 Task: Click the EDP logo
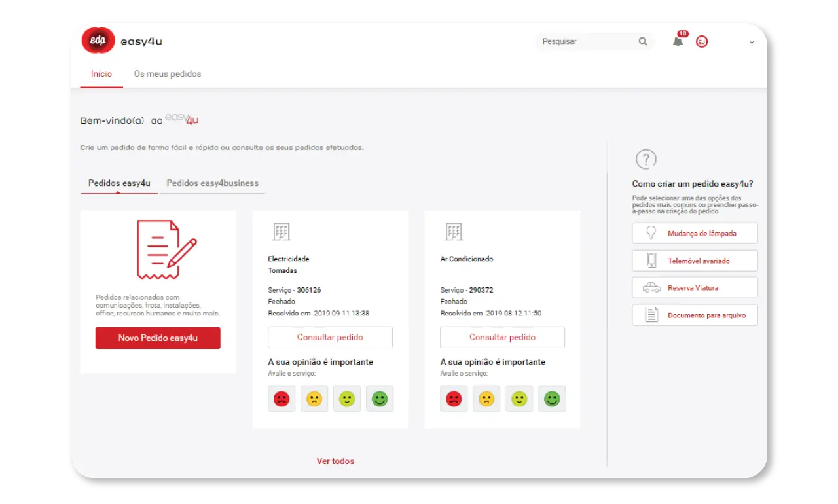click(98, 41)
